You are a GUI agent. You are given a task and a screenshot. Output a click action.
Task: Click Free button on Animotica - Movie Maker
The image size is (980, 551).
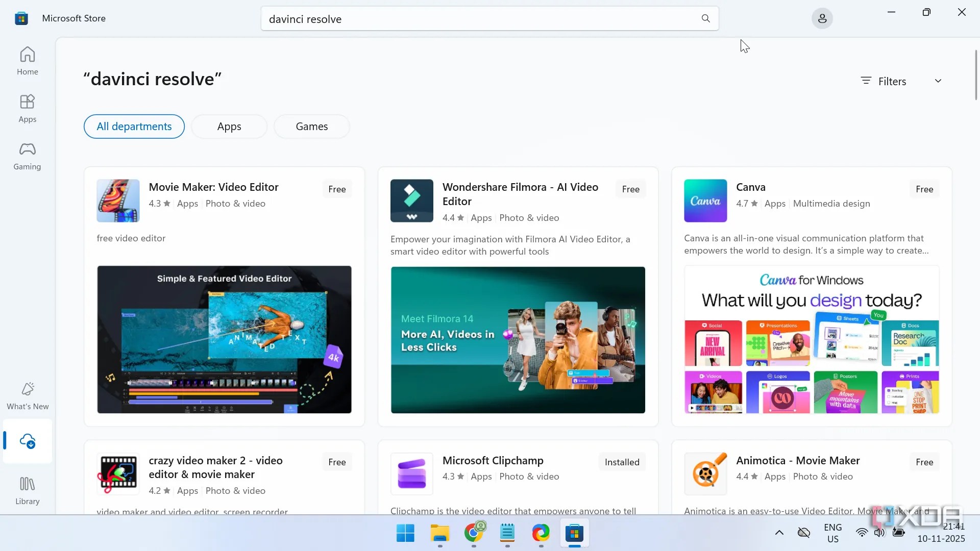point(924,462)
